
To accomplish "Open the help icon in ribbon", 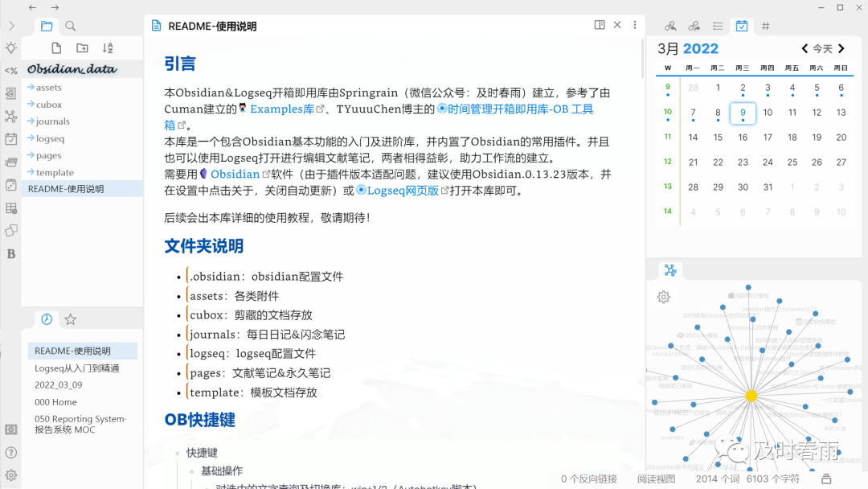I will click(11, 453).
